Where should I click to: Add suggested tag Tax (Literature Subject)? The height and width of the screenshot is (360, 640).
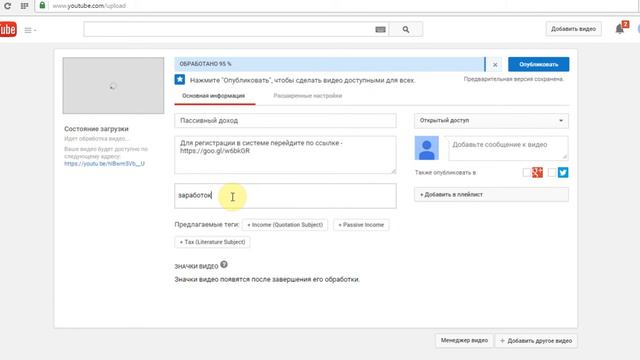pyautogui.click(x=212, y=242)
